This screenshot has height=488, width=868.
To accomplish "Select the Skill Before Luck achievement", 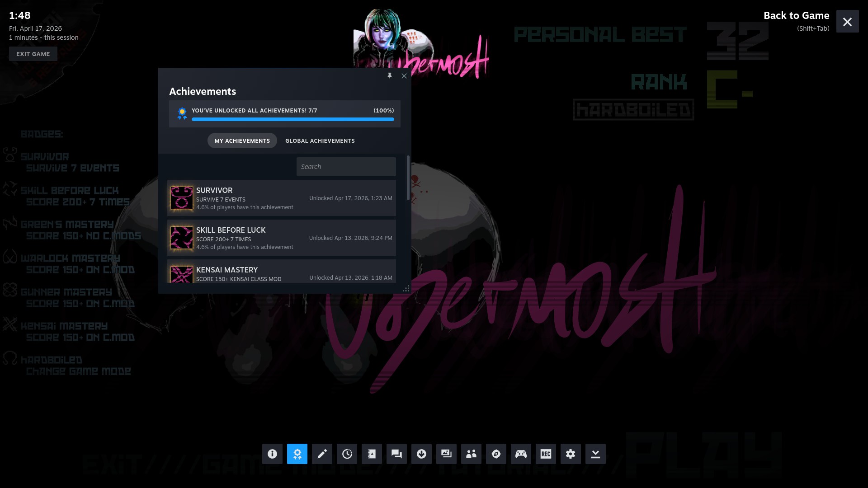I will (281, 238).
